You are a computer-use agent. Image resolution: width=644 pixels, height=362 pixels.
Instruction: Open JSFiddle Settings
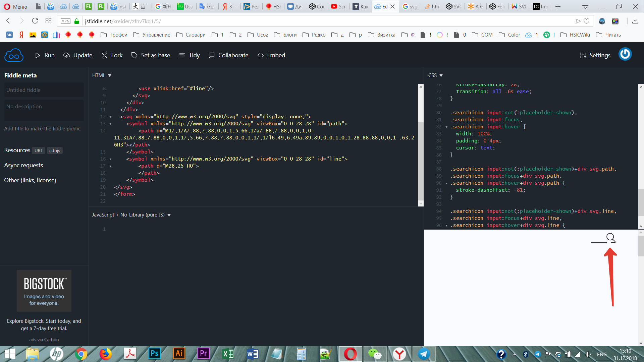click(595, 55)
